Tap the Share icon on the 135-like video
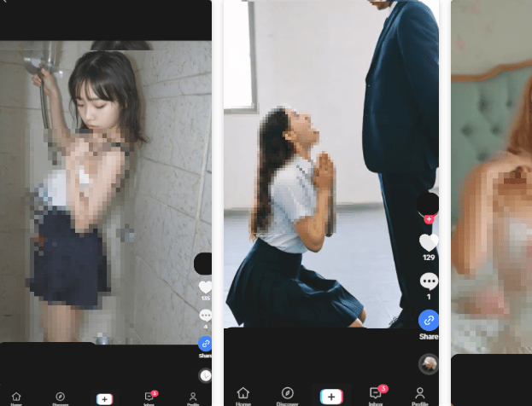532x406 pixels. [205, 343]
